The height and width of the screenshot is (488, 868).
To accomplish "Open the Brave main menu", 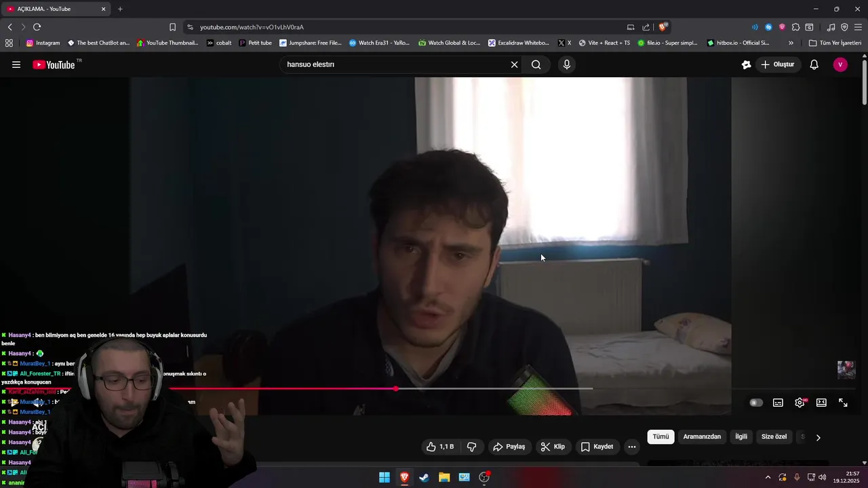I will [858, 27].
